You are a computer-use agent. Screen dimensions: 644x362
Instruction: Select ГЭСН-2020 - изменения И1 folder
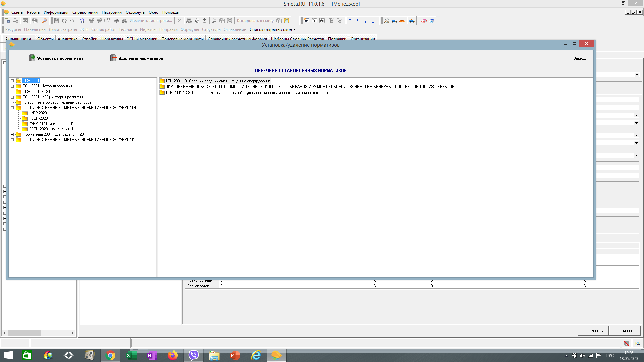52,129
